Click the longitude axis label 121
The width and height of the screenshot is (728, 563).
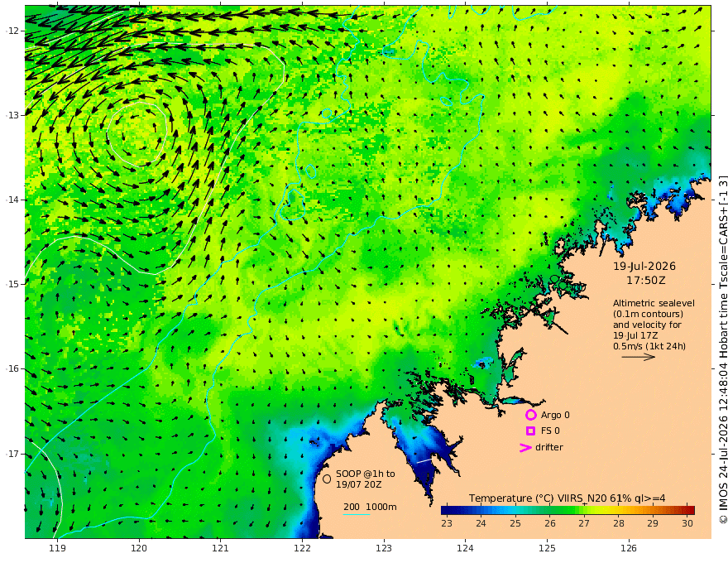pyautogui.click(x=221, y=549)
